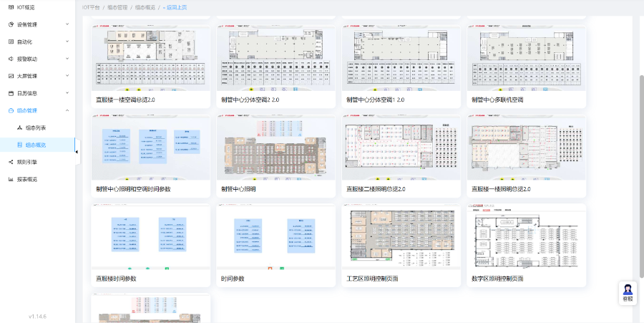Click the 设备管理 icon in sidebar
Viewport: 644px width, 323px height.
tap(11, 24)
